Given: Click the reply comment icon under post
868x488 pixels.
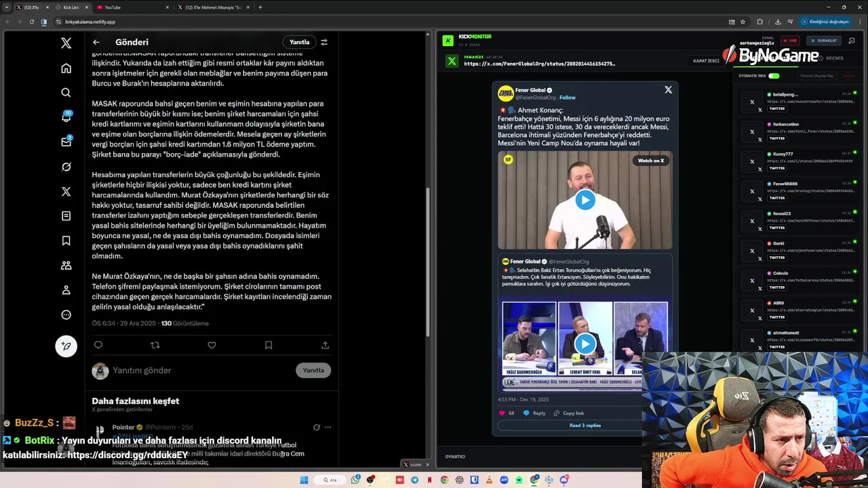Looking at the screenshot, I should (98, 345).
